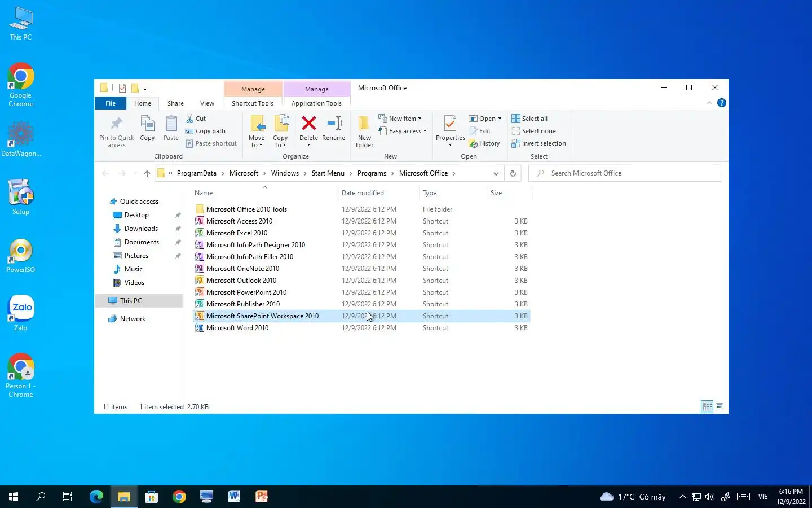Open Customize Quick Access Toolbar dropdown
812x508 pixels.
[x=145, y=88]
